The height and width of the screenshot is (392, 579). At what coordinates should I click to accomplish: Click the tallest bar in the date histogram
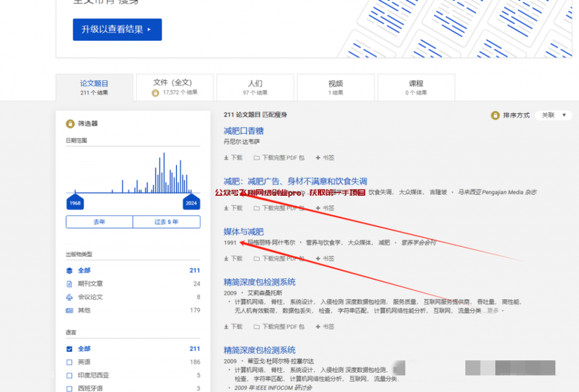pyautogui.click(x=165, y=170)
